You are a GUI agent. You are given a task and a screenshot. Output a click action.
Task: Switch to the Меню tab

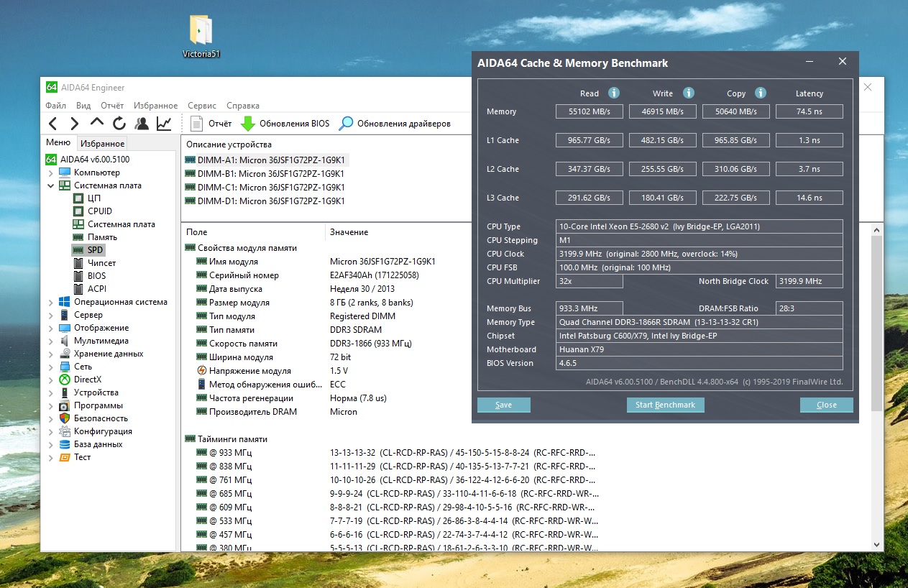pos(58,142)
